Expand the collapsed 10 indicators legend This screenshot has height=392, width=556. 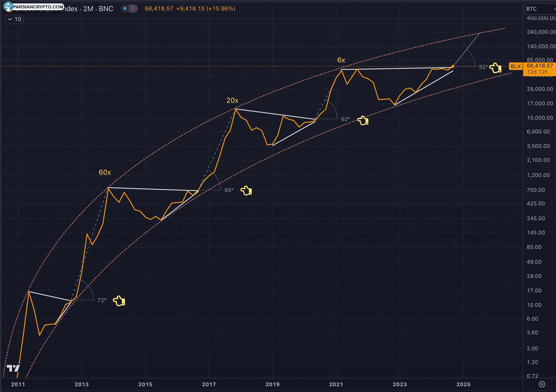(14, 19)
